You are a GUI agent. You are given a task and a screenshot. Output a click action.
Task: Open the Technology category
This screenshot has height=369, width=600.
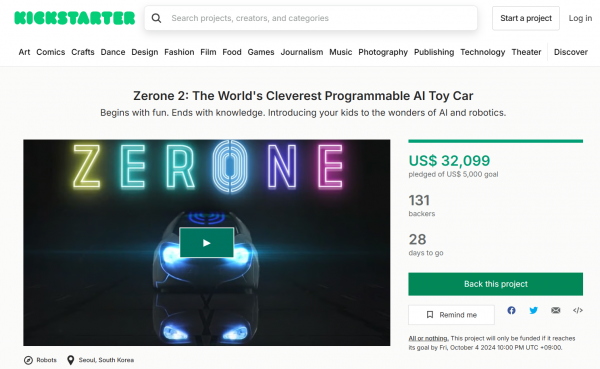coord(483,52)
